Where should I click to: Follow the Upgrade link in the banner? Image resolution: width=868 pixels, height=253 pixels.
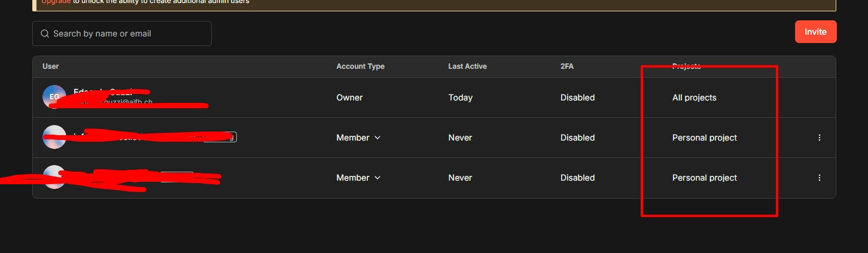point(56,2)
